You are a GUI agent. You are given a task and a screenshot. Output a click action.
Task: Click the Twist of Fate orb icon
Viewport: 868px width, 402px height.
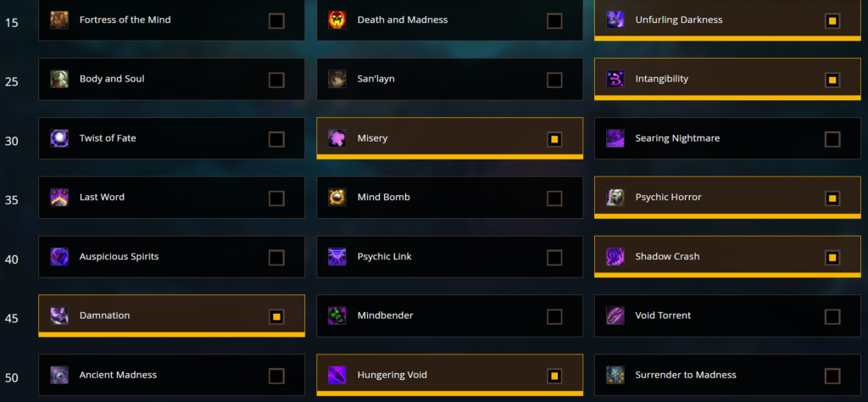[59, 138]
